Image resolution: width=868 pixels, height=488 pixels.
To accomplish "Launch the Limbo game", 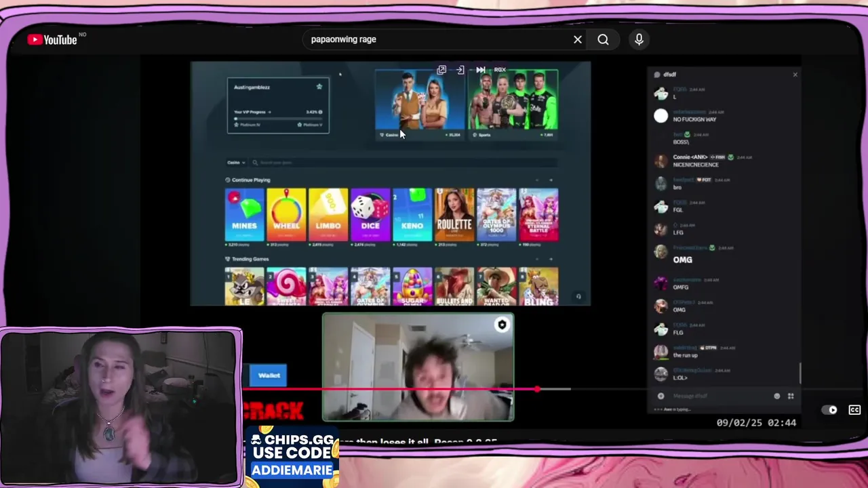I will tap(328, 214).
